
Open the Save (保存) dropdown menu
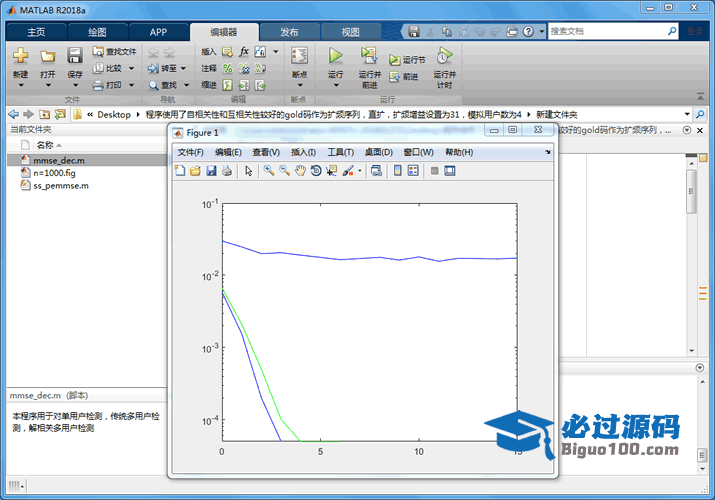coord(75,82)
